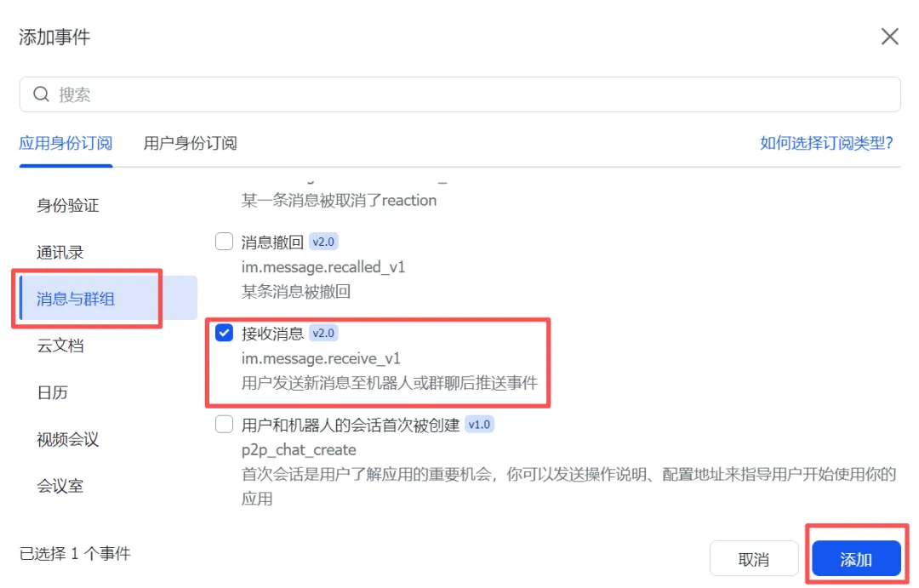Click the search magnifier icon
This screenshot has height=588, width=919.
41,94
